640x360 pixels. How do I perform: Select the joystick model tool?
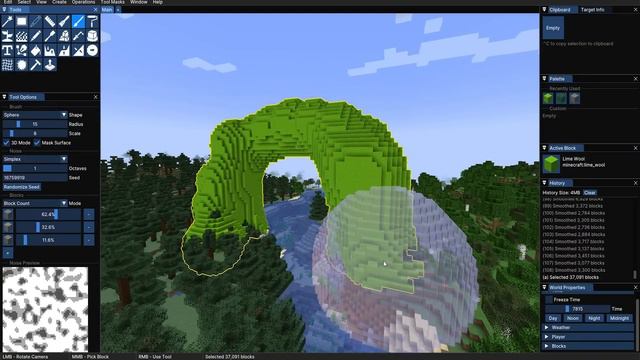pyautogui.click(x=50, y=64)
